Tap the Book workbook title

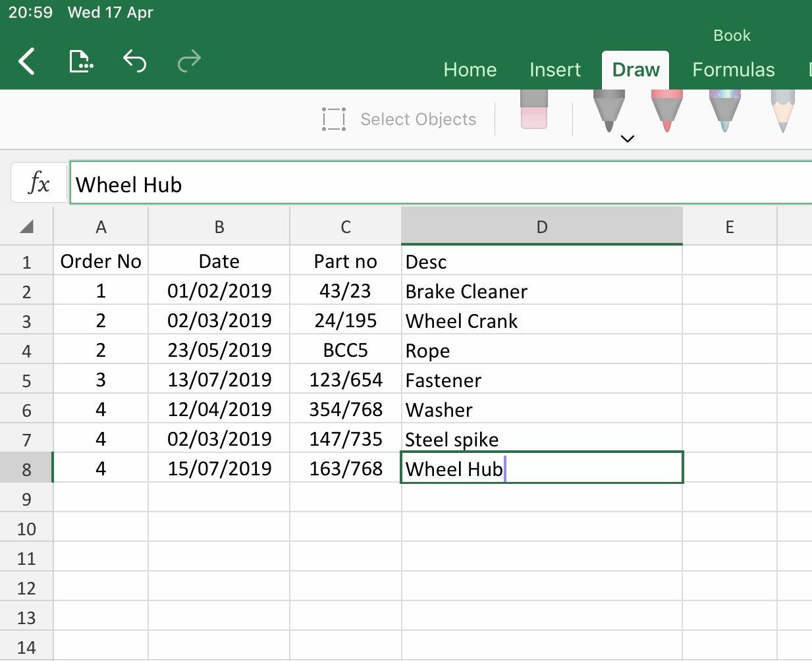pos(731,35)
